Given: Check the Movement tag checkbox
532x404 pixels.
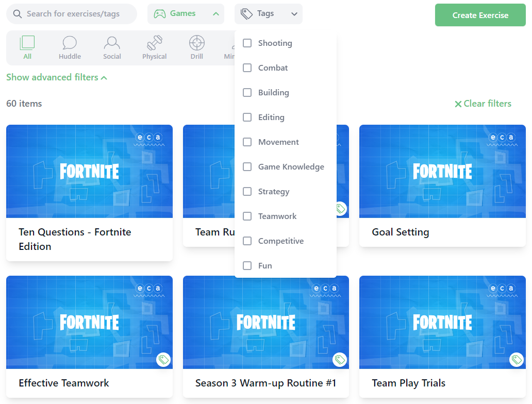Looking at the screenshot, I should [x=247, y=142].
